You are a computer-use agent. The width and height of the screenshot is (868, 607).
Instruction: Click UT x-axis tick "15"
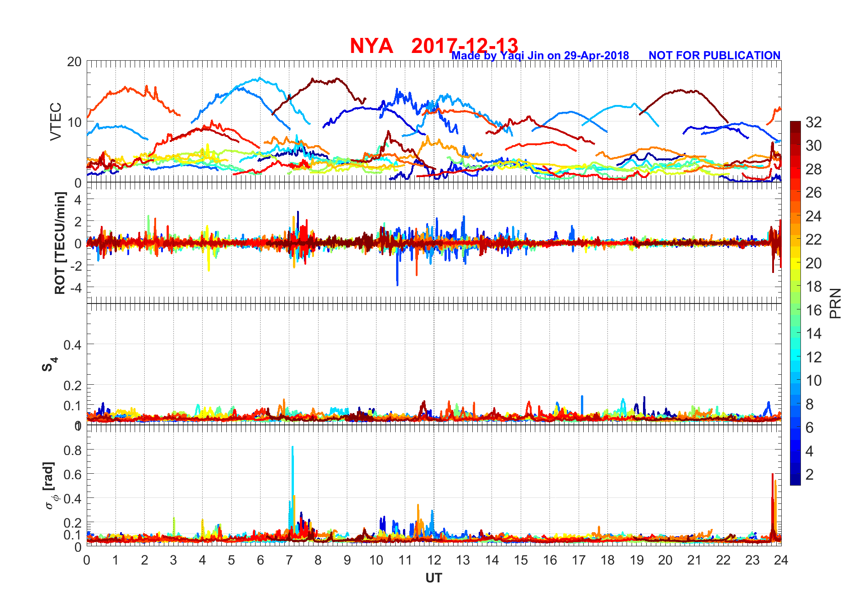click(x=521, y=560)
